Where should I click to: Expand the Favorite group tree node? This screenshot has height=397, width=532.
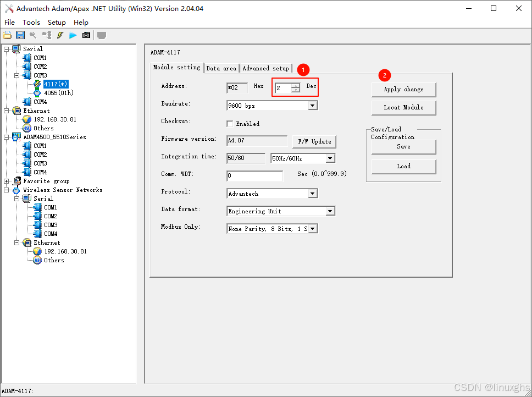click(6, 181)
